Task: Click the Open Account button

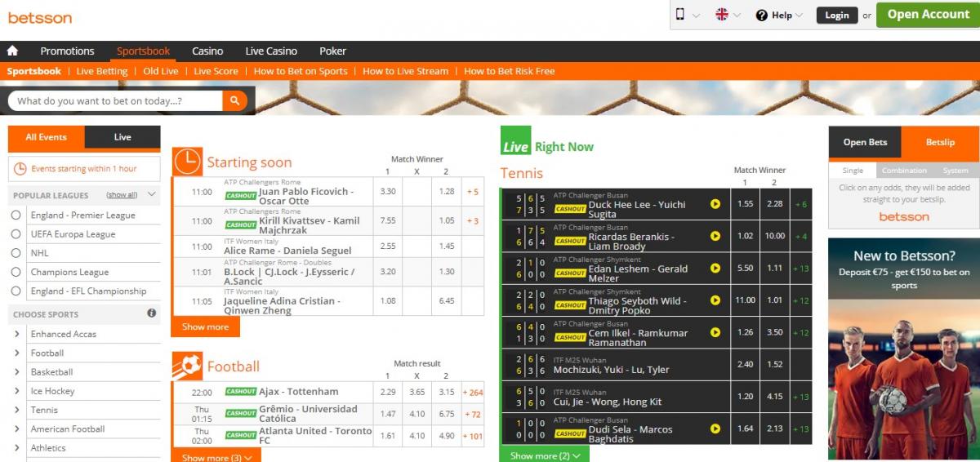Action: click(929, 14)
